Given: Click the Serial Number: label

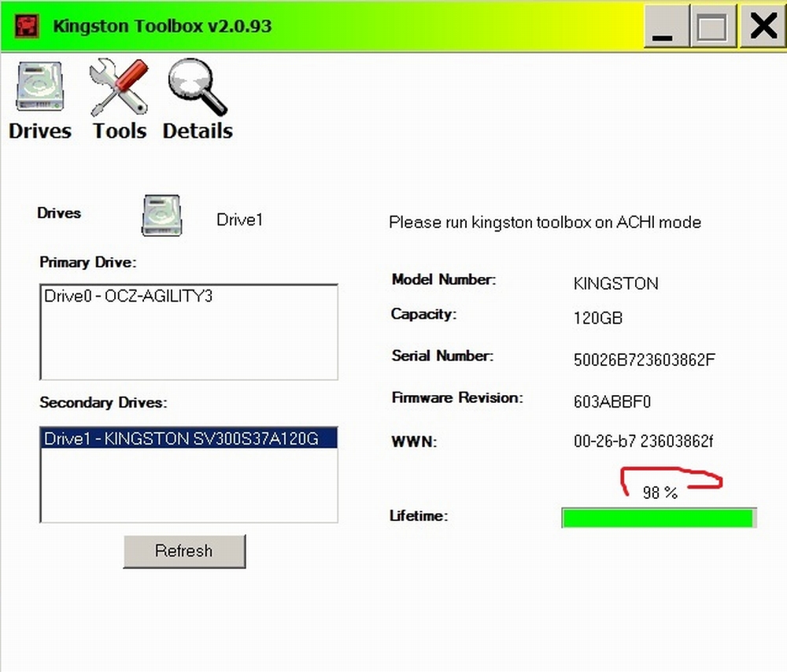Looking at the screenshot, I should pyautogui.click(x=442, y=356).
